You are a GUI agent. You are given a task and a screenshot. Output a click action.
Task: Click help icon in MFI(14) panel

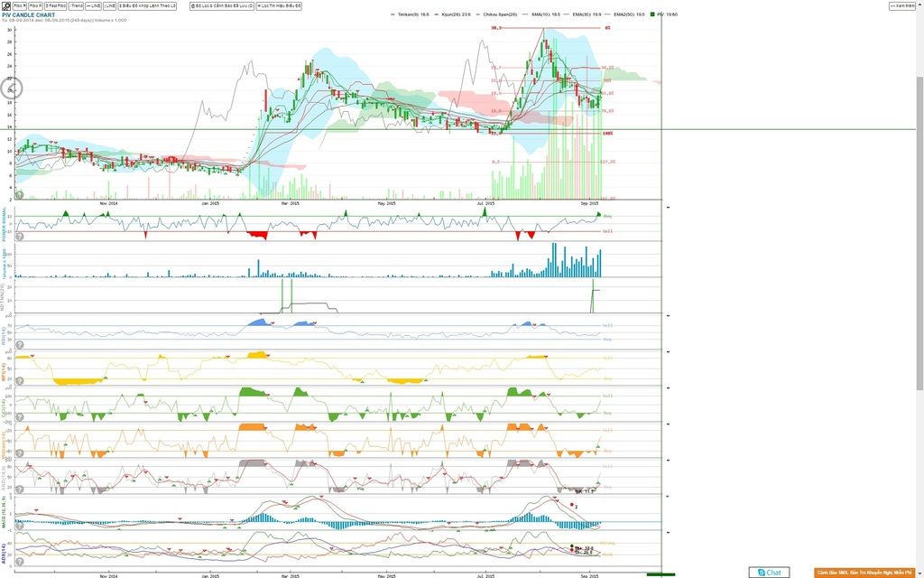pyautogui.click(x=20, y=381)
